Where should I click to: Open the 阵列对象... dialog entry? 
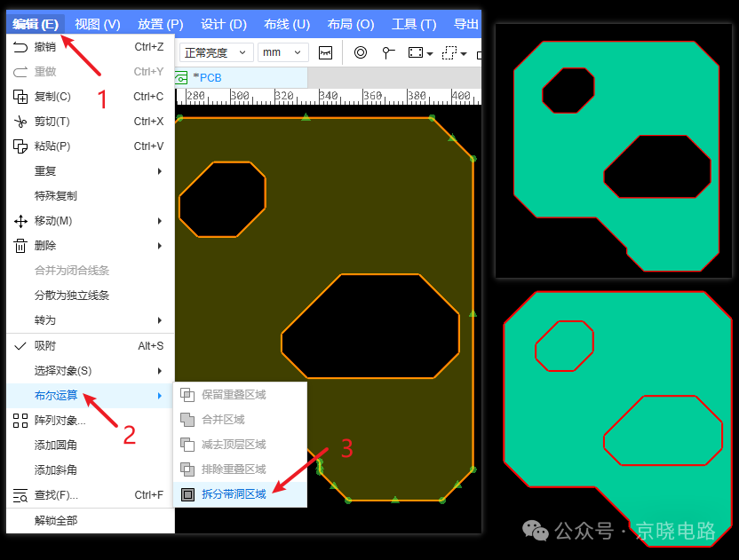(91, 421)
